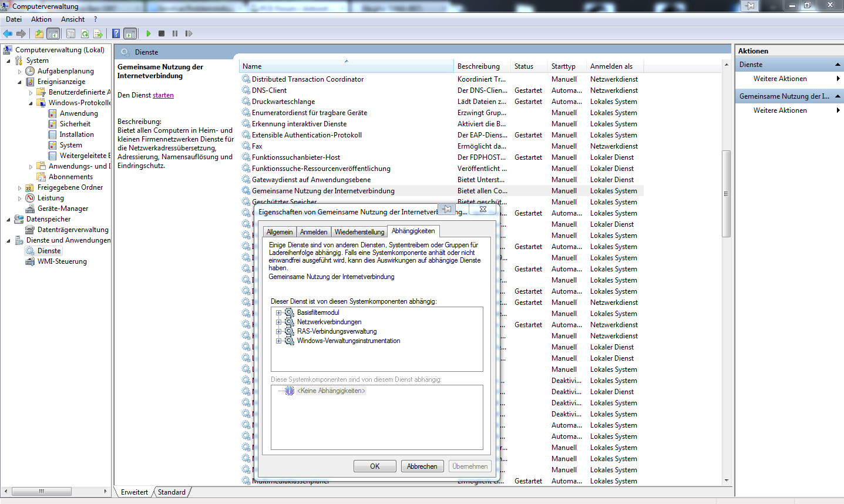Open the Wiederherstellung tab

(359, 232)
